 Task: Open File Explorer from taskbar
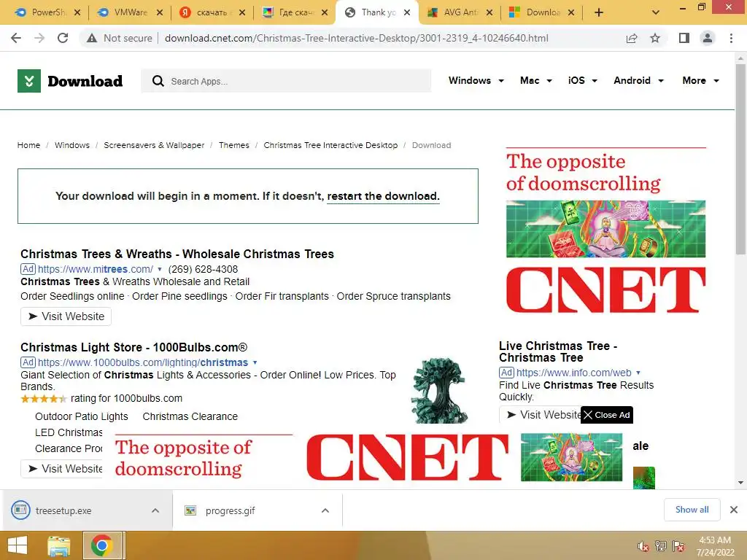(58, 545)
